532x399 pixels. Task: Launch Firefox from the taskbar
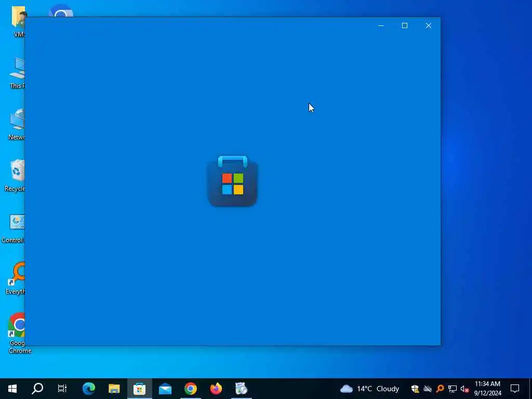coord(216,389)
